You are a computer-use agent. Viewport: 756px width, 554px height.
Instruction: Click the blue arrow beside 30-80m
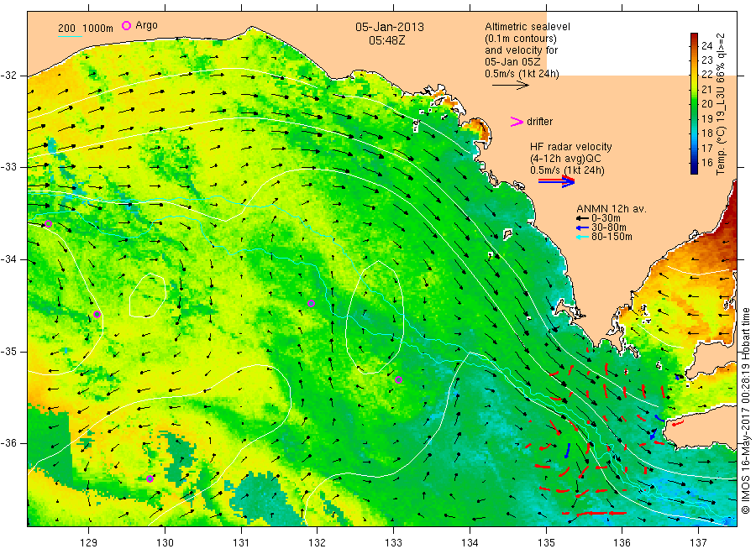(582, 227)
